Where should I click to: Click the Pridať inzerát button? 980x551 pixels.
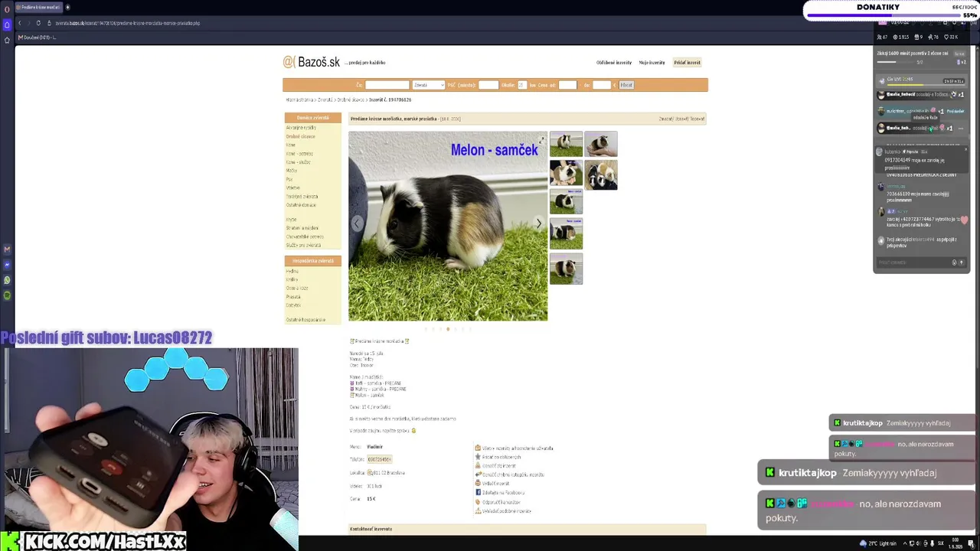tap(687, 63)
